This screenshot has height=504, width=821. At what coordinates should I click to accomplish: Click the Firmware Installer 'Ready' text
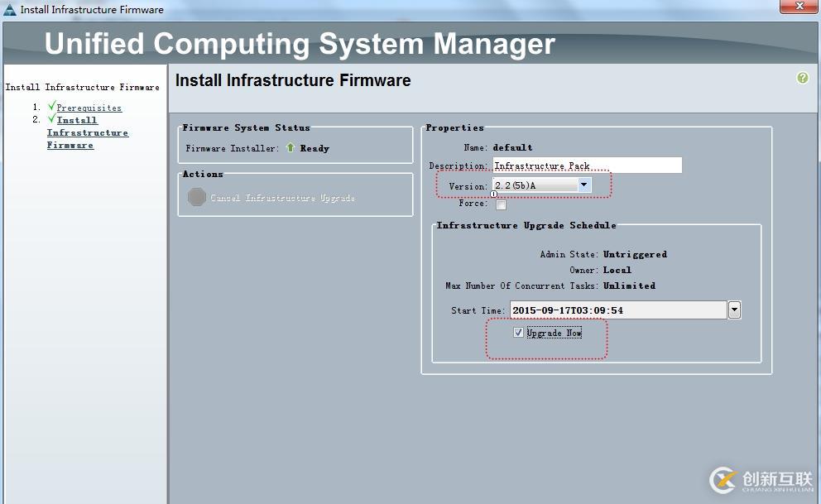(x=314, y=148)
